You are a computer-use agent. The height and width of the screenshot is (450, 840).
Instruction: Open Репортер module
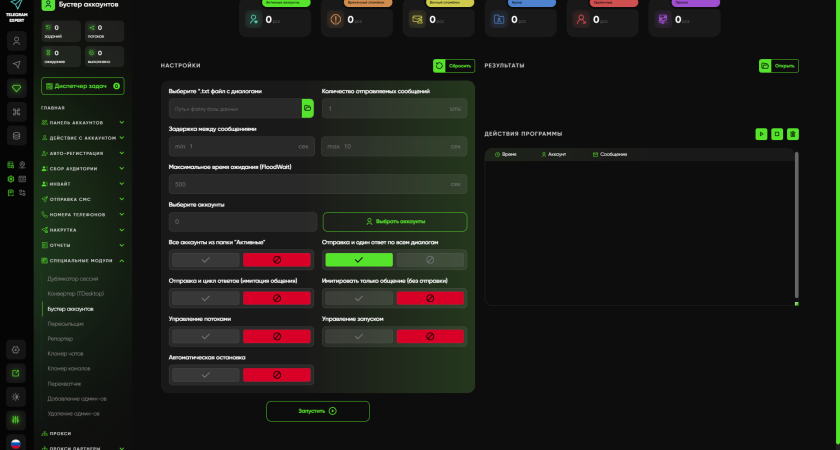[60, 339]
